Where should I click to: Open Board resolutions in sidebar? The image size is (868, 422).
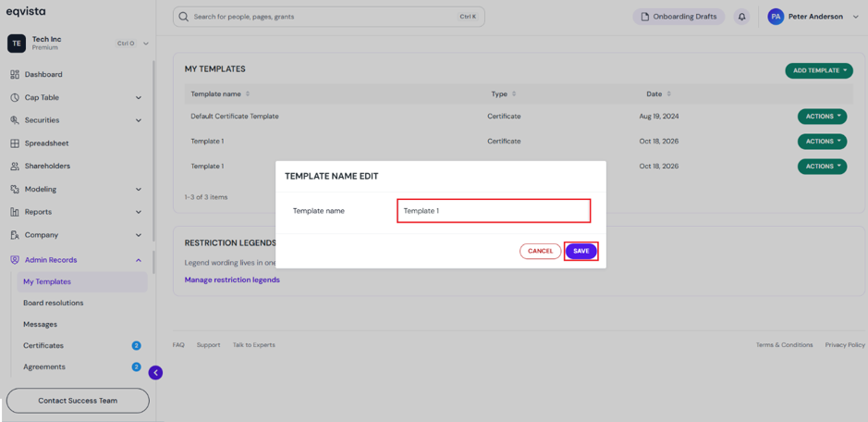pyautogui.click(x=53, y=303)
